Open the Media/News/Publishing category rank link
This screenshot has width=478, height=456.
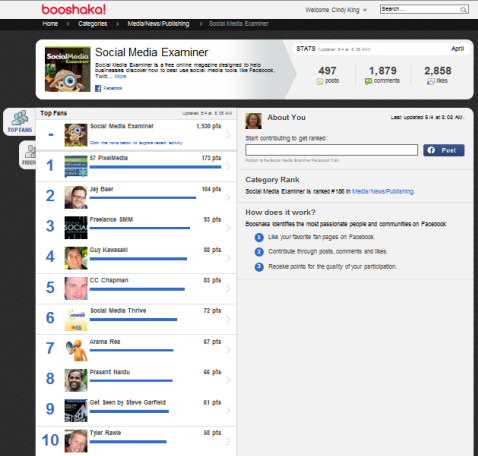tap(383, 191)
